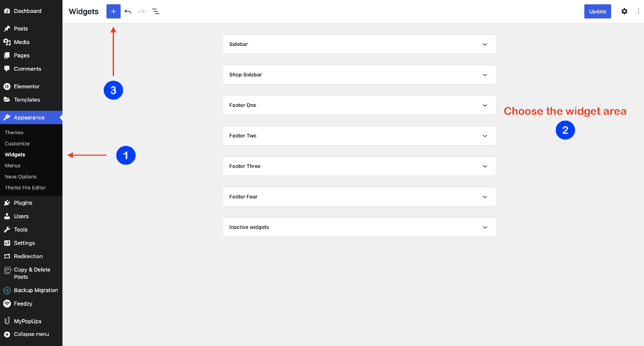Click the Elementor sidebar icon
Viewport: 644px width, 346px height.
(x=7, y=86)
